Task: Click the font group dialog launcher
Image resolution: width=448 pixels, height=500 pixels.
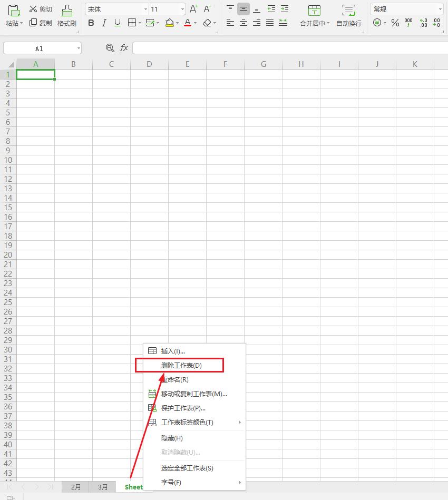Action: (x=217, y=32)
